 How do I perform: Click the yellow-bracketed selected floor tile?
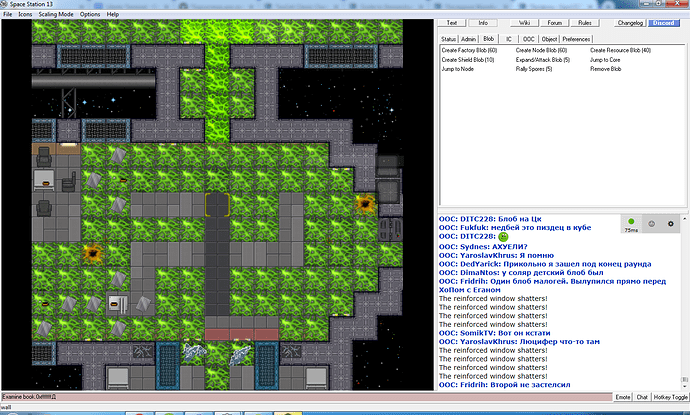tap(217, 205)
